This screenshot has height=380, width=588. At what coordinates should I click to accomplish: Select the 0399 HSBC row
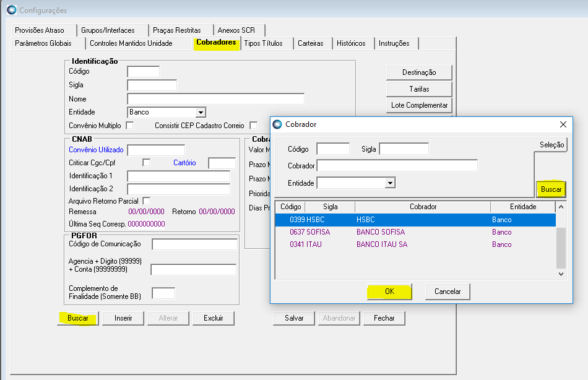[x=415, y=220]
